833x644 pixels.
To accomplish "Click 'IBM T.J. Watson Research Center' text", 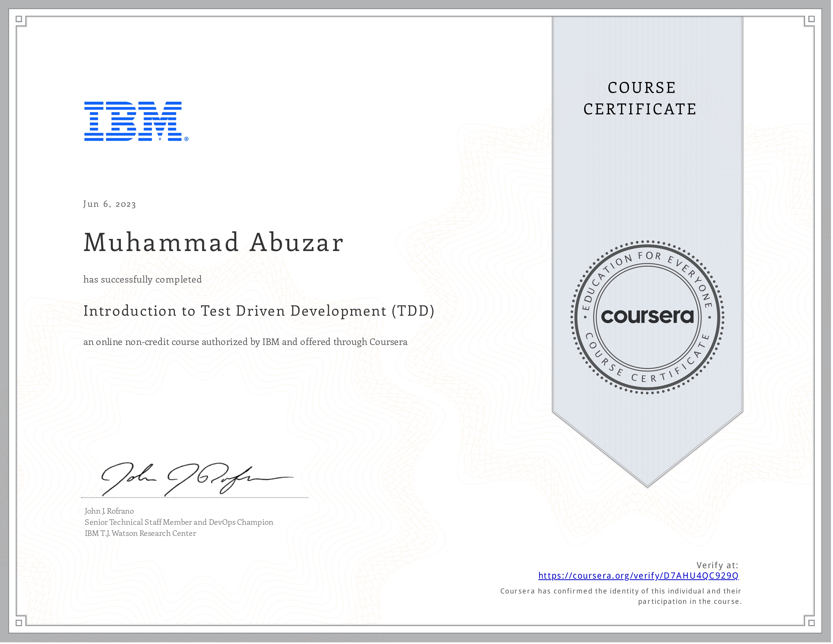I will [x=140, y=533].
